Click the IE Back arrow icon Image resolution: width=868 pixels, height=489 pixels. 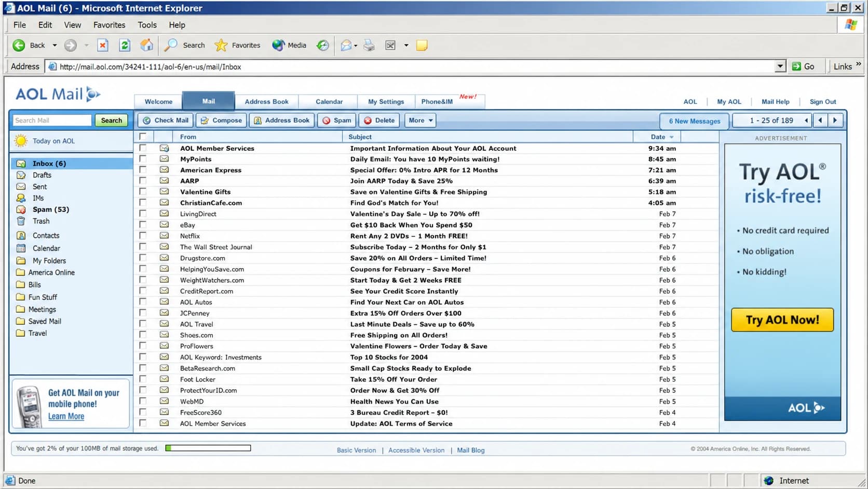[x=19, y=45]
